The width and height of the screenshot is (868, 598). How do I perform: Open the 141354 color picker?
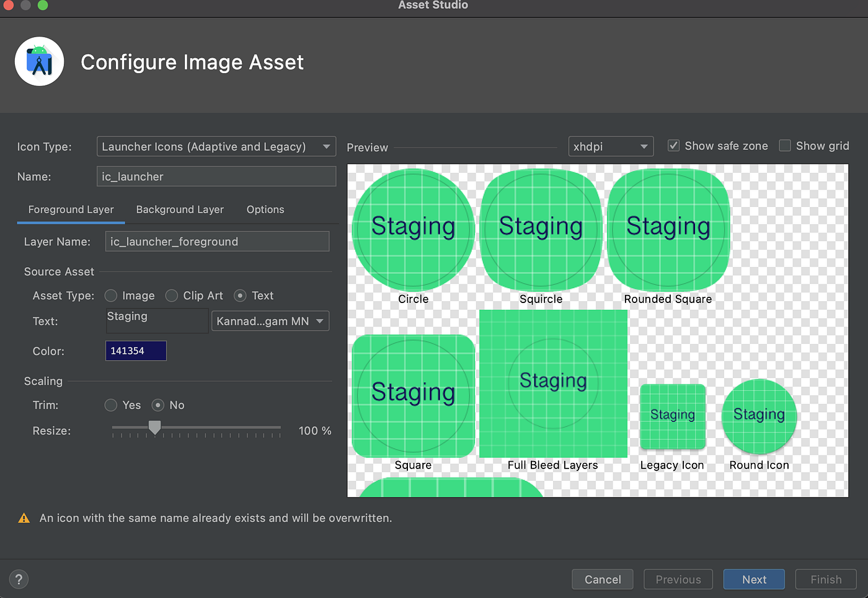coord(136,351)
